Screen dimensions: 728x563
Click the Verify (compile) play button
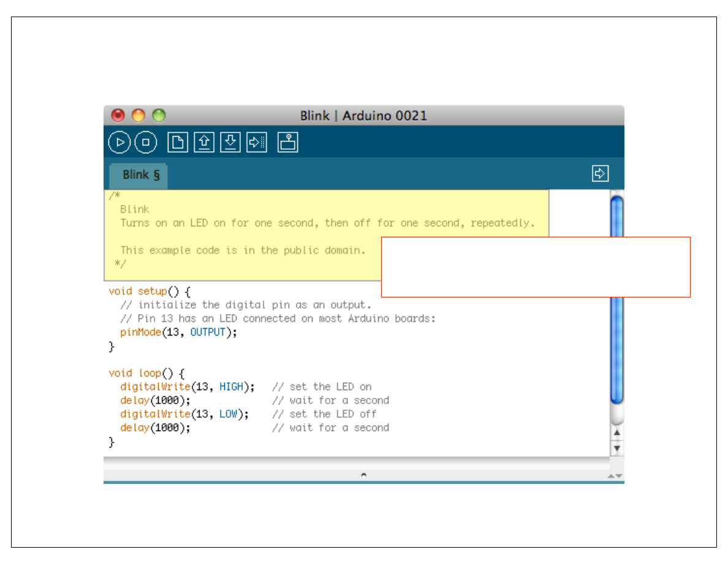(x=120, y=142)
